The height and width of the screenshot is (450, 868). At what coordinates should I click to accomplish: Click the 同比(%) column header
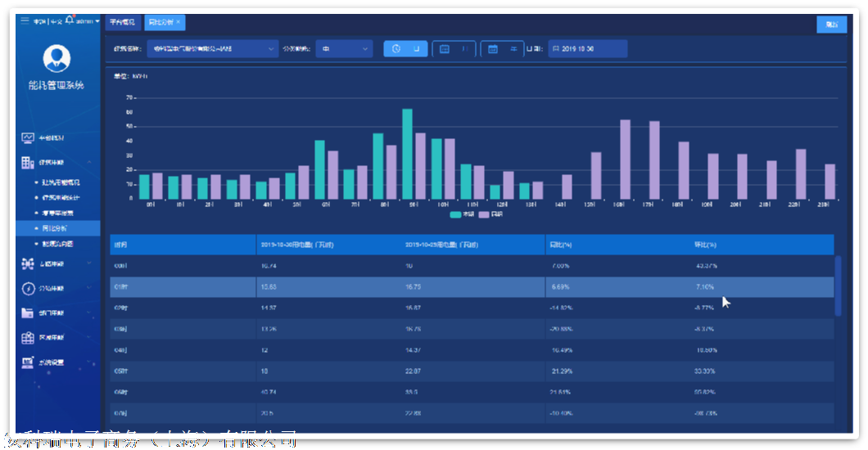click(617, 245)
